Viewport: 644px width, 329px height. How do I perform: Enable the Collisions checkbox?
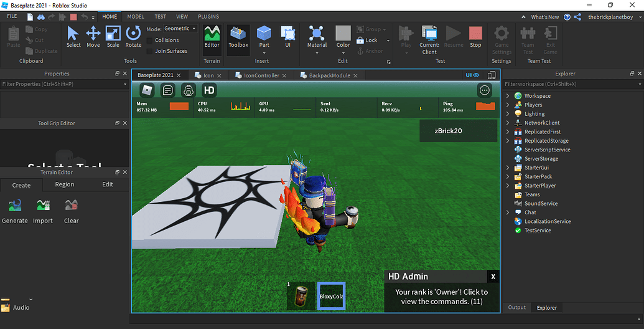pyautogui.click(x=150, y=41)
